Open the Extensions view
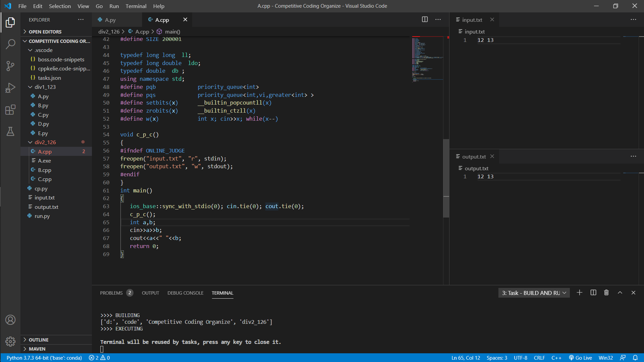This screenshot has width=644, height=362. pos(10,110)
